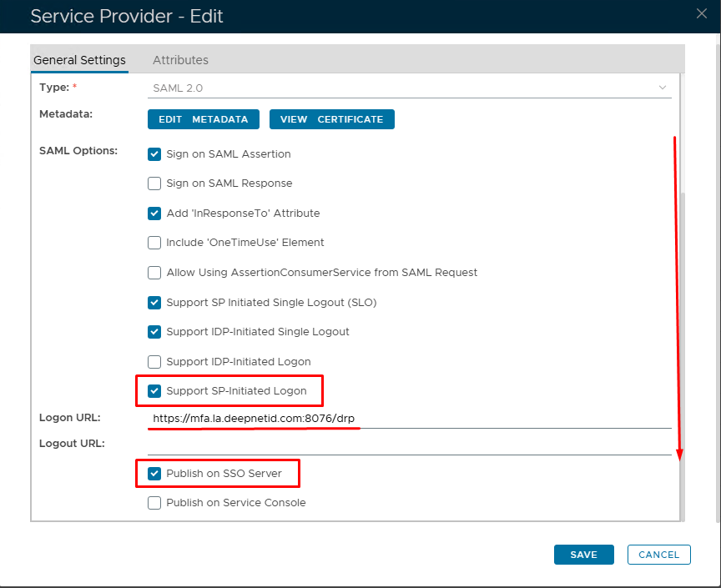Disable Support SP Initiated Single Logout

tap(154, 303)
